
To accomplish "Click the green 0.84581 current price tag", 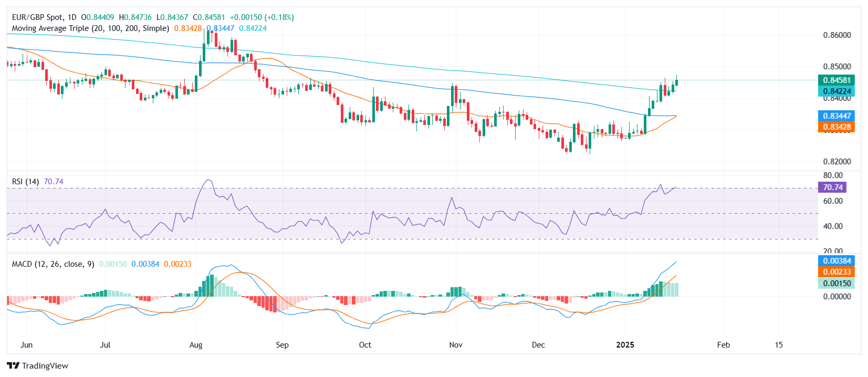I will pos(836,80).
